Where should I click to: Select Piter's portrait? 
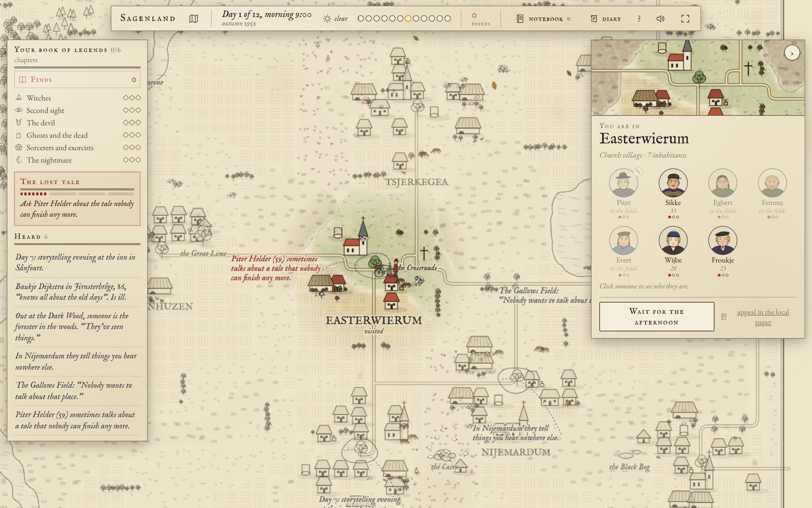click(623, 183)
